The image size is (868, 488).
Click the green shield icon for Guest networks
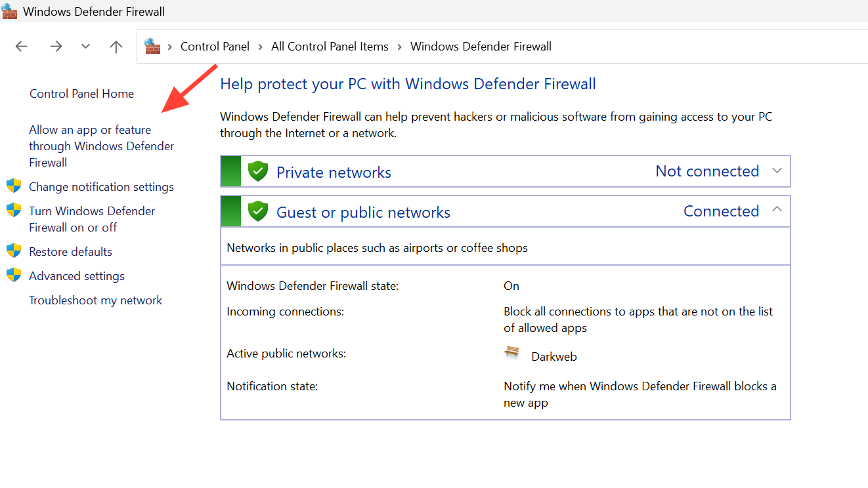click(x=258, y=211)
